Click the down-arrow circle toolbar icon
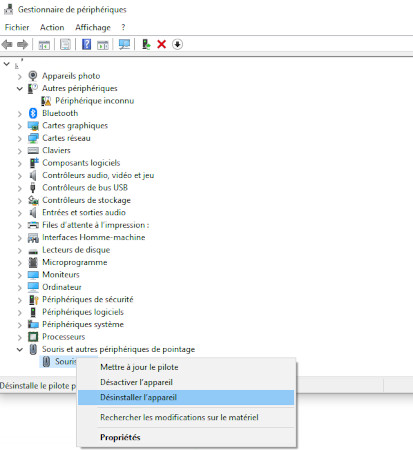Screen dimensions: 413x450 (x=177, y=44)
